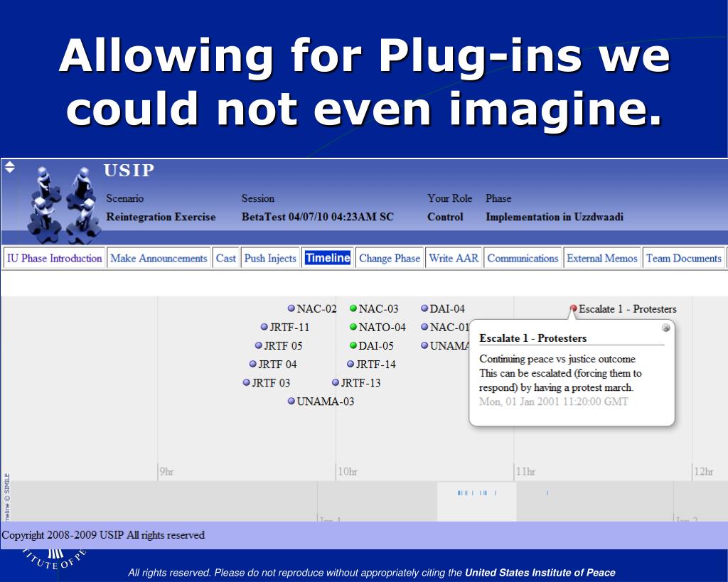Select the highlighted Timeline tab

tap(327, 258)
